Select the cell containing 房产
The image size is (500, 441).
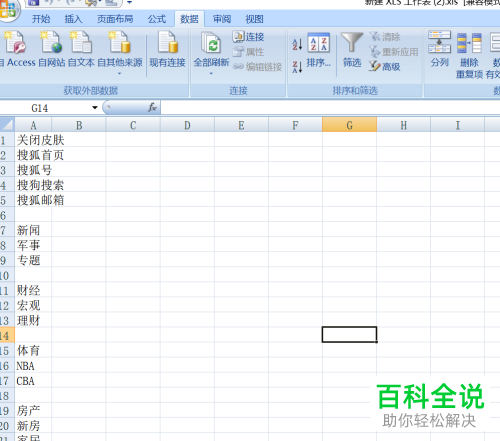(33, 411)
